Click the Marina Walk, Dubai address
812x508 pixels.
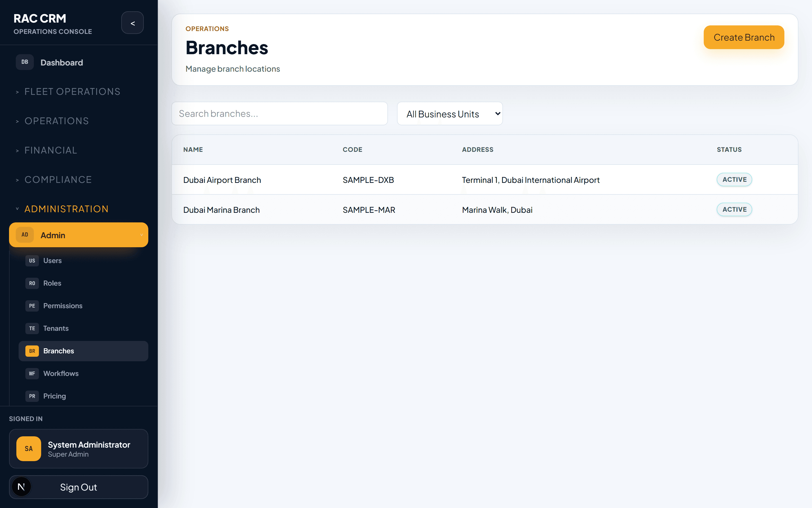[x=497, y=210]
